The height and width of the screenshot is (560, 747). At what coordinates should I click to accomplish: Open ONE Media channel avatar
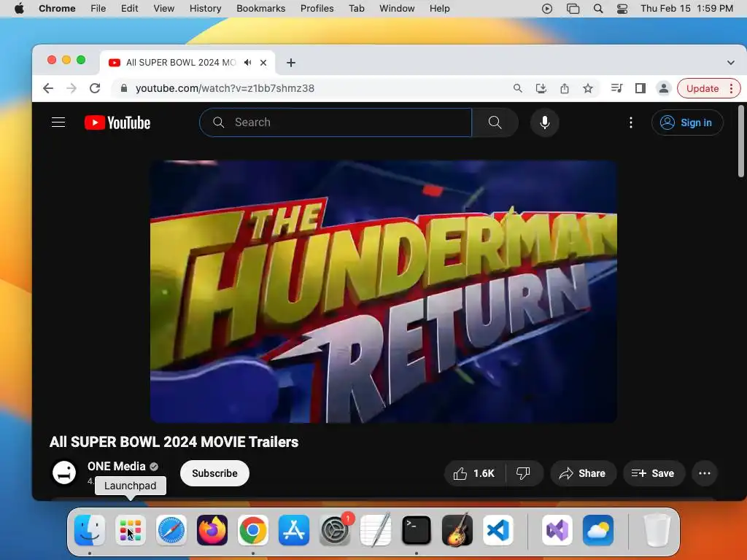coord(64,472)
